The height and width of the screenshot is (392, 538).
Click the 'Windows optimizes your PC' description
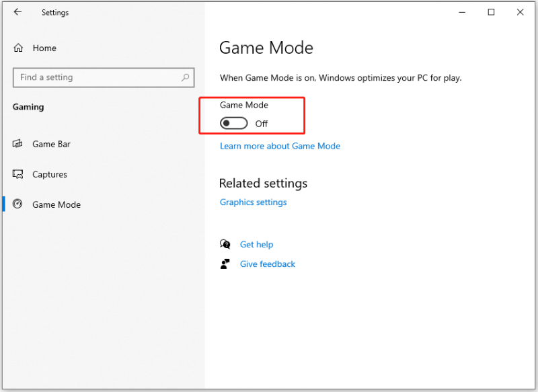pyautogui.click(x=341, y=78)
